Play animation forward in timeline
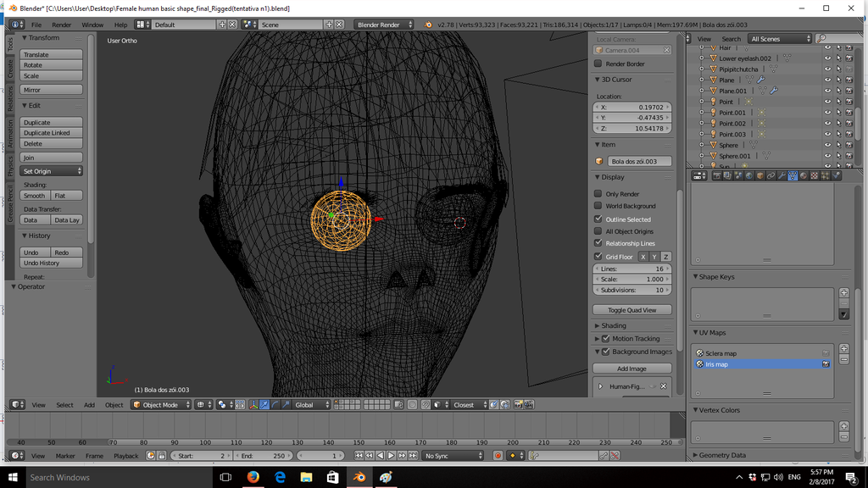The width and height of the screenshot is (868, 488). (x=391, y=456)
